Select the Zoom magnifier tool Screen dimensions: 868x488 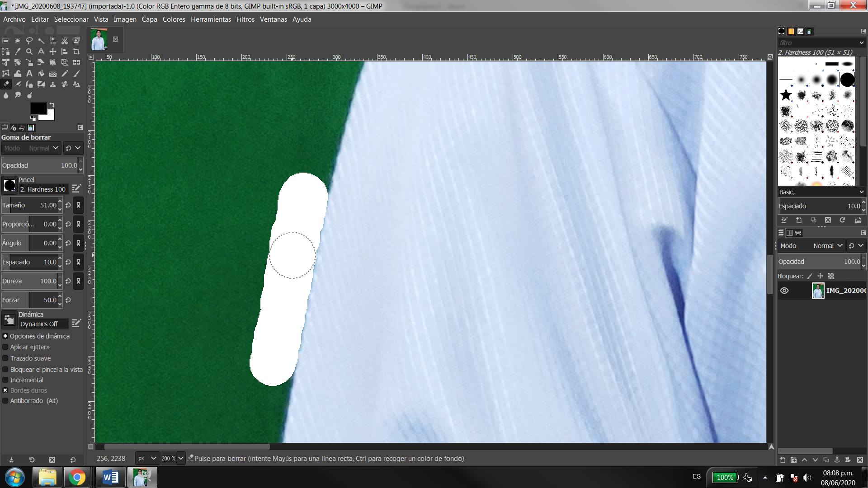tap(29, 52)
